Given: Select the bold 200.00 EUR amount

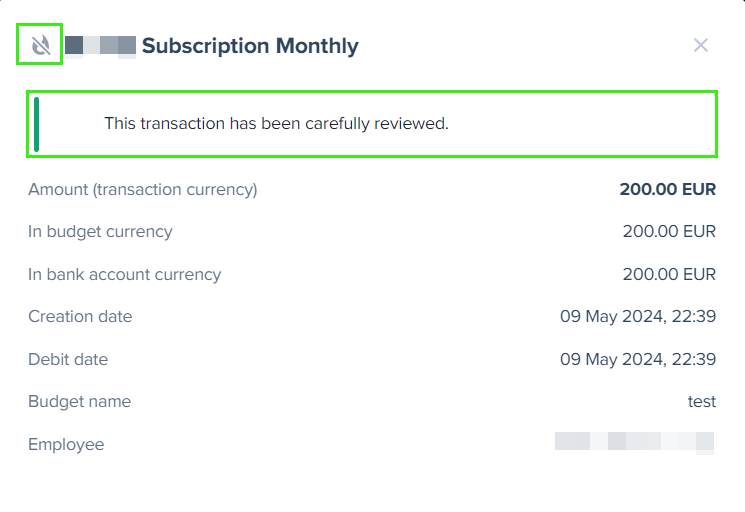Looking at the screenshot, I should (x=668, y=189).
